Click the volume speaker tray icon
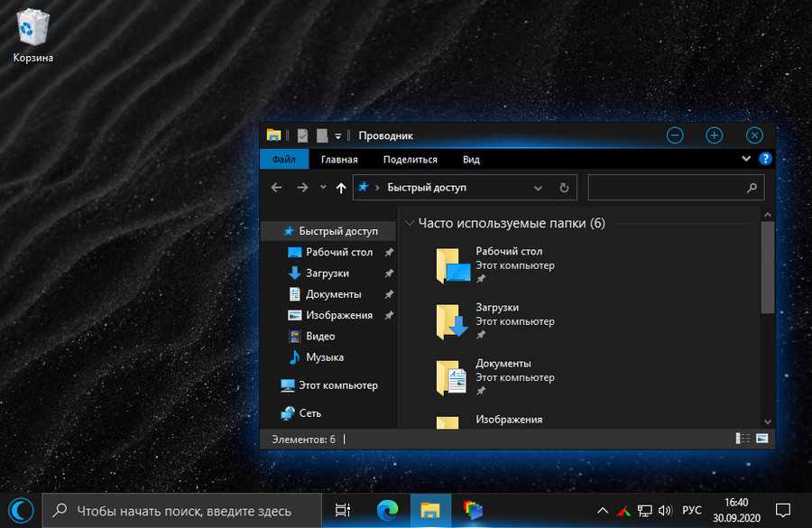Viewport: 812px width, 528px height. [666, 510]
